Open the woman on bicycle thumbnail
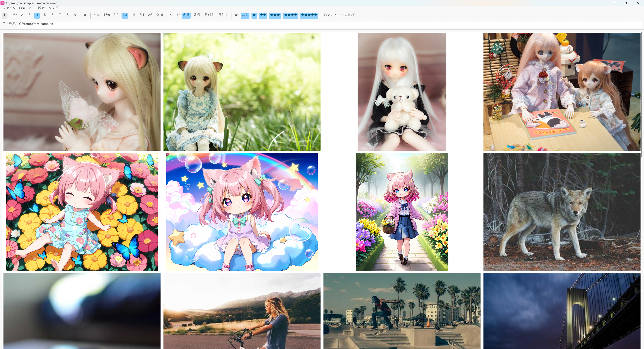 coord(242,311)
